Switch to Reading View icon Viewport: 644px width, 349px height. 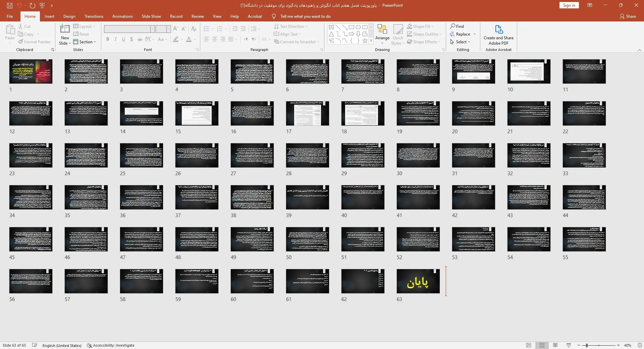pos(555,345)
